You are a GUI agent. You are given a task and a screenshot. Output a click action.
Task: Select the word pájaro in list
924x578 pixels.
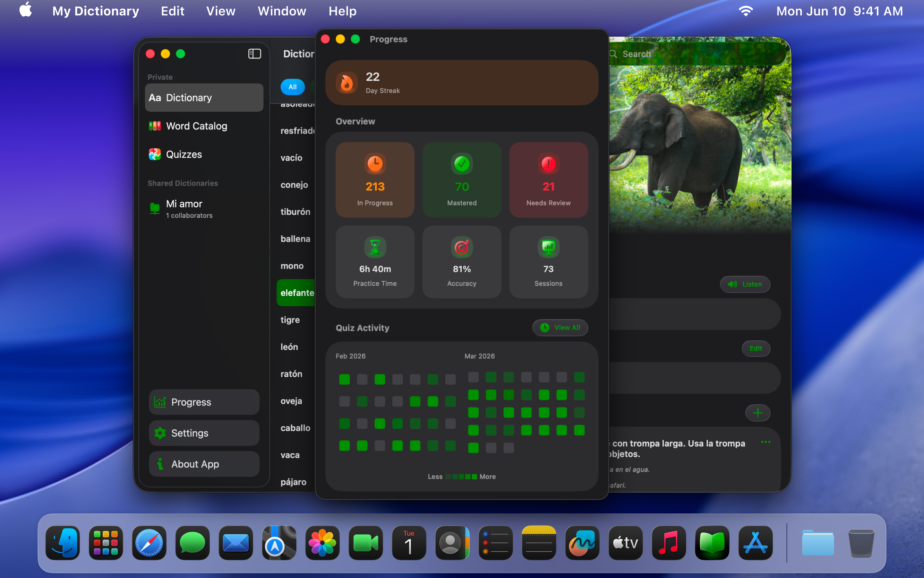(293, 482)
